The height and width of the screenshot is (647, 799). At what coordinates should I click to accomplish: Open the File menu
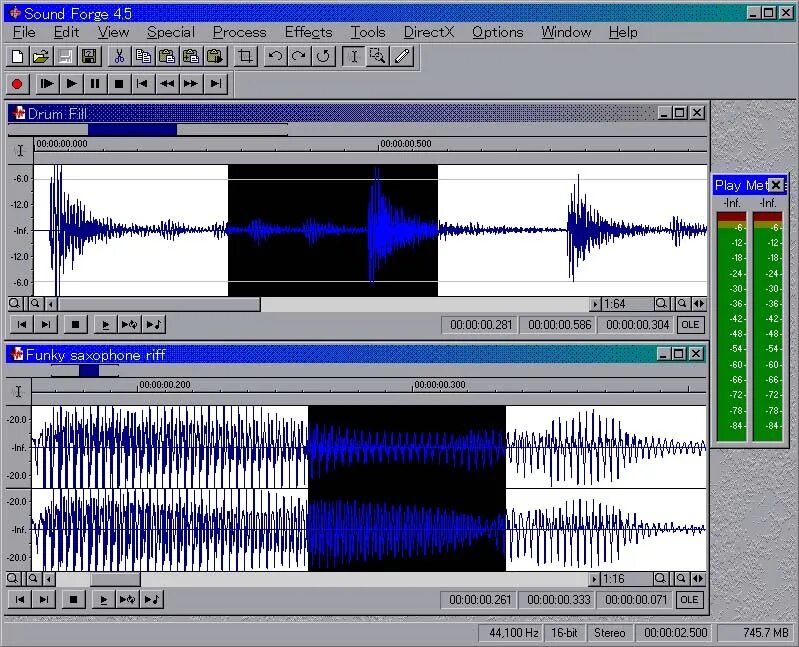pos(24,33)
